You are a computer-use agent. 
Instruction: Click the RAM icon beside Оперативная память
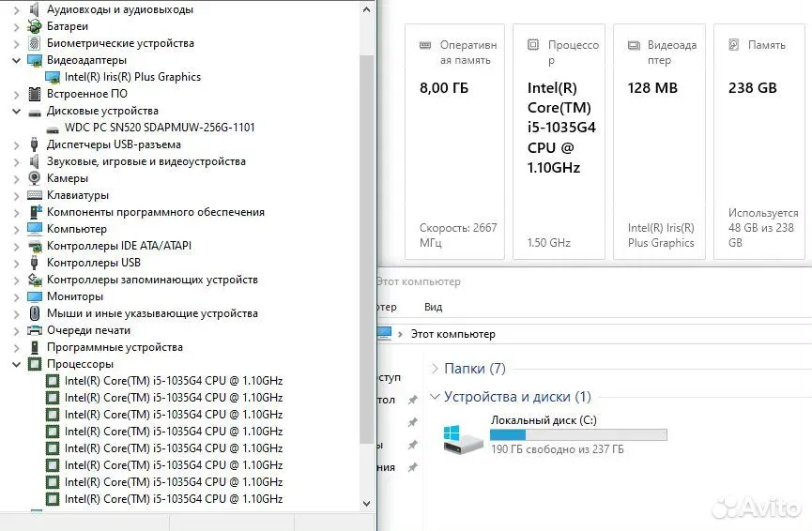coord(425,45)
